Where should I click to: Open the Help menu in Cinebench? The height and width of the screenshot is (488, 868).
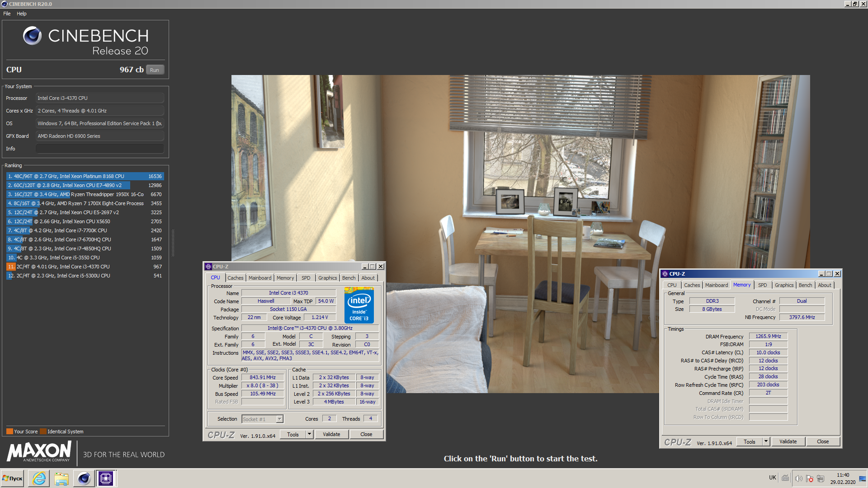pos(22,14)
